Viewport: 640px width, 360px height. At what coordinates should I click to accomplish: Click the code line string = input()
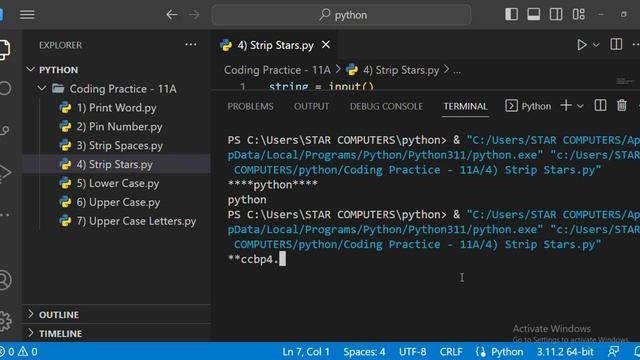(321, 87)
